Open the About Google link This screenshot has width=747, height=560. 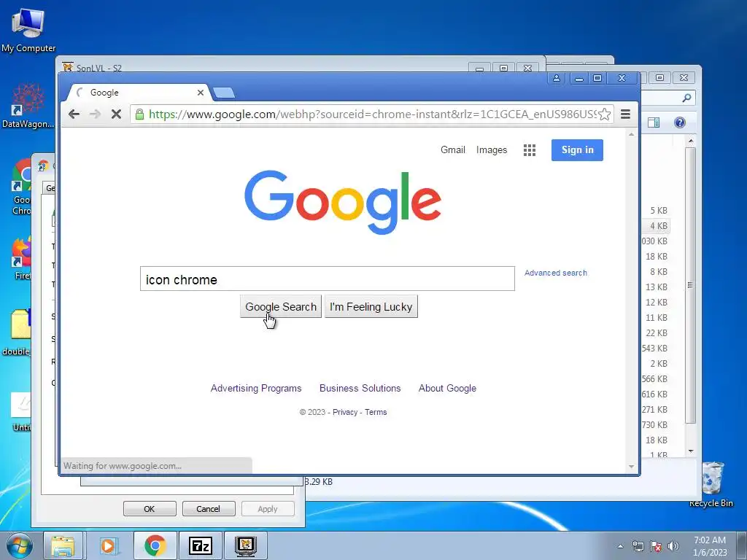click(447, 388)
